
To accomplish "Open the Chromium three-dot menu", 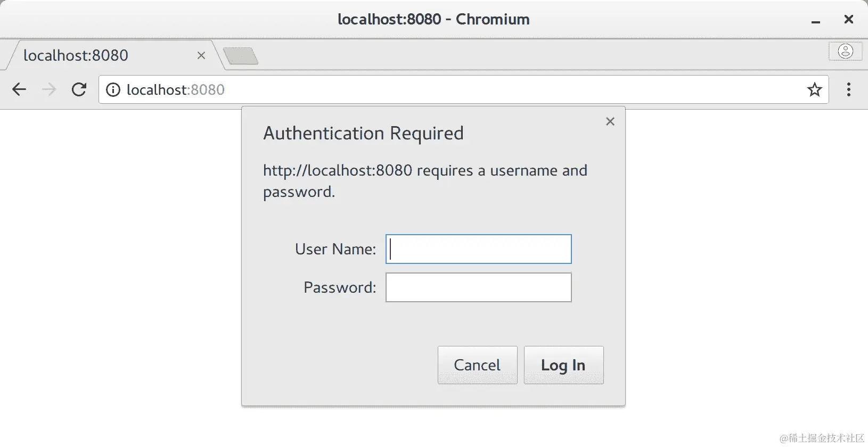I will [x=849, y=89].
